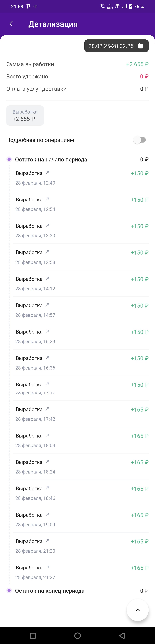155x644 pixels.
Task: Open arrow icon for 12:40 Выработка entry
Action: 47,173
